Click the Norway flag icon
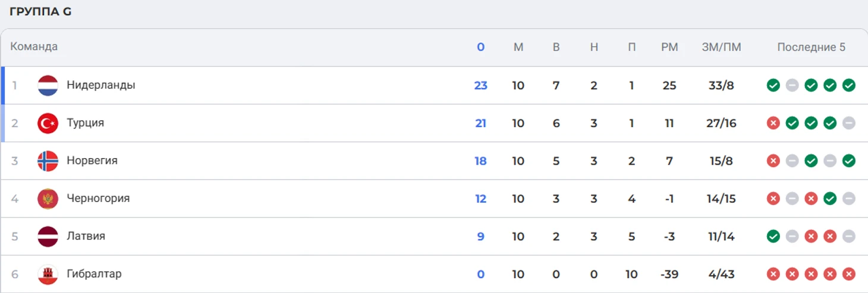 48,161
